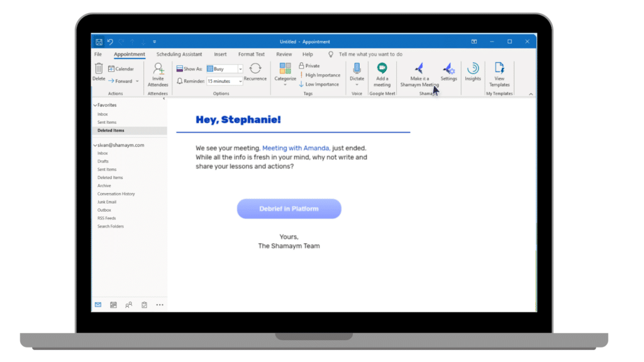Click the Tell me what you want to do box

tap(370, 54)
